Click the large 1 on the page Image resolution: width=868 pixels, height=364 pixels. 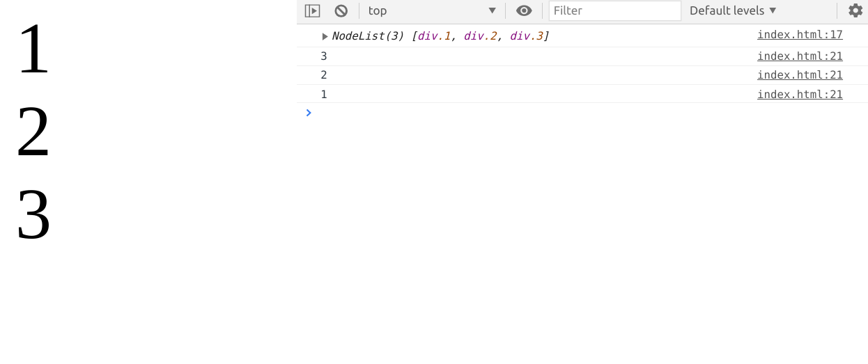pos(33,49)
